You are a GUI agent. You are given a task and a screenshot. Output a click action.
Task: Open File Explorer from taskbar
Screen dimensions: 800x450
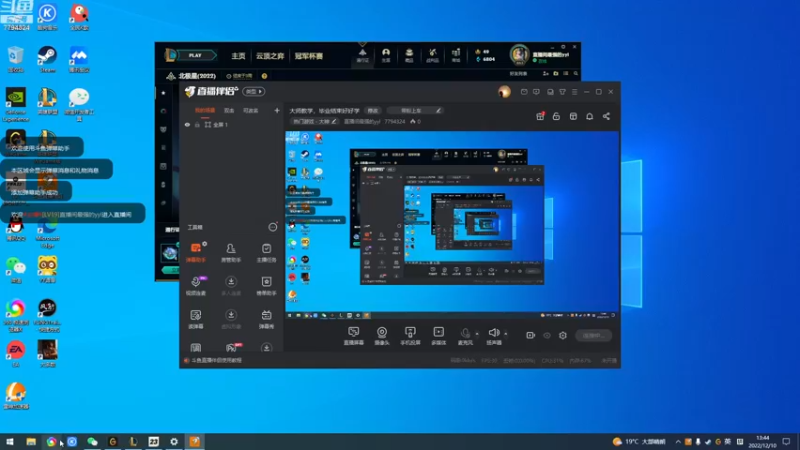point(31,441)
